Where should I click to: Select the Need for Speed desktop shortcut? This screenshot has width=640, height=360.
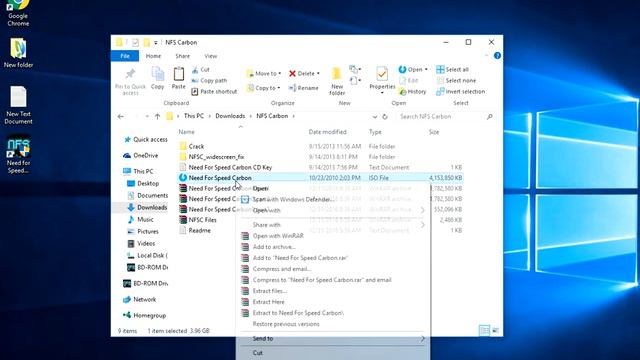tap(18, 155)
